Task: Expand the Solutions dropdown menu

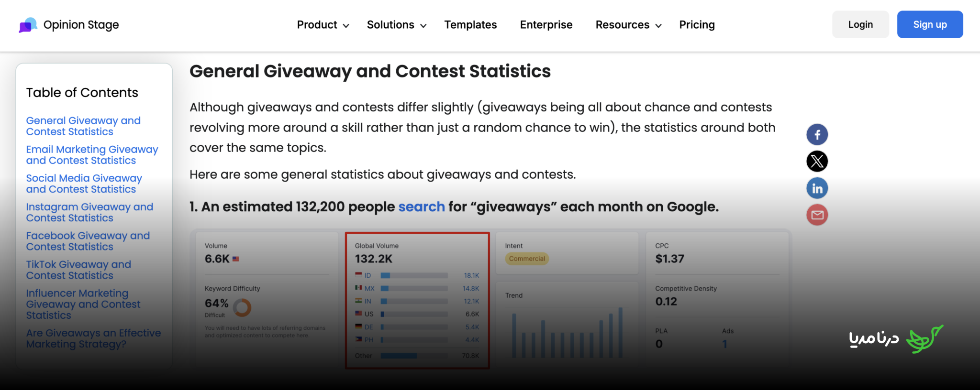Action: point(397,25)
